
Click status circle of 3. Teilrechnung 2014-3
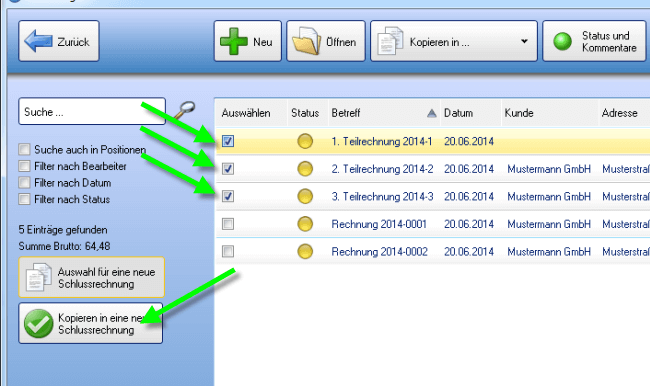[x=305, y=196]
